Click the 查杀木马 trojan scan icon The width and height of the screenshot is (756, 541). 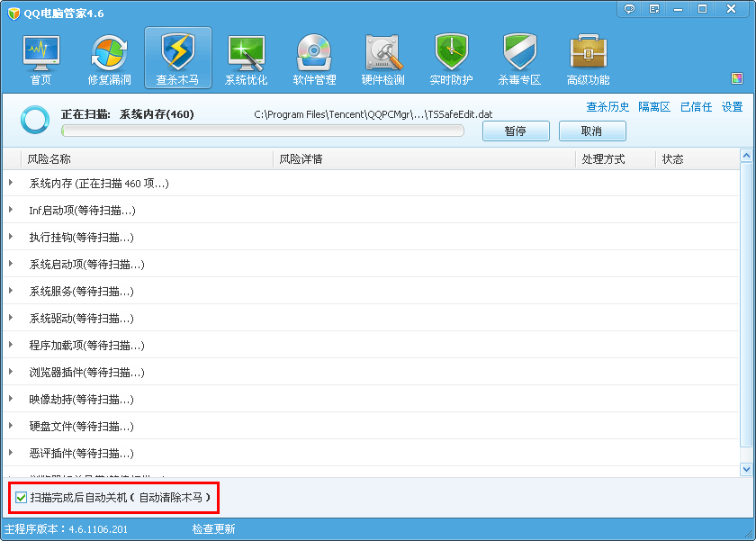[x=176, y=57]
